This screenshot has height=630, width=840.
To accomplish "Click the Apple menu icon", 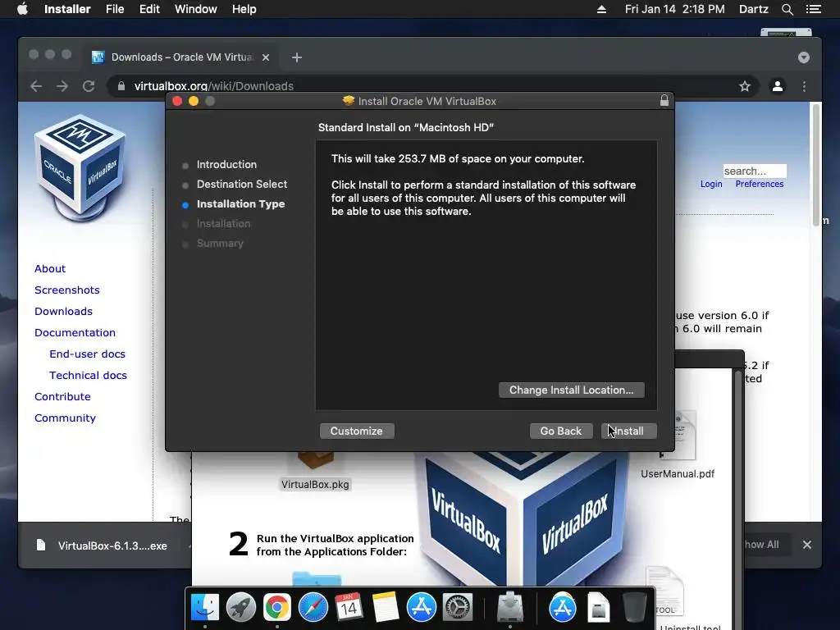I will pos(22,9).
